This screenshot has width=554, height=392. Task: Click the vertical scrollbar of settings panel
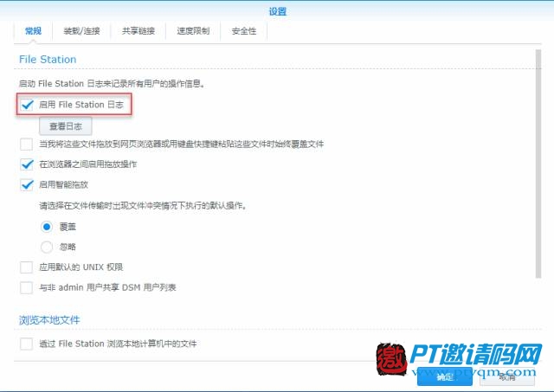point(538,164)
